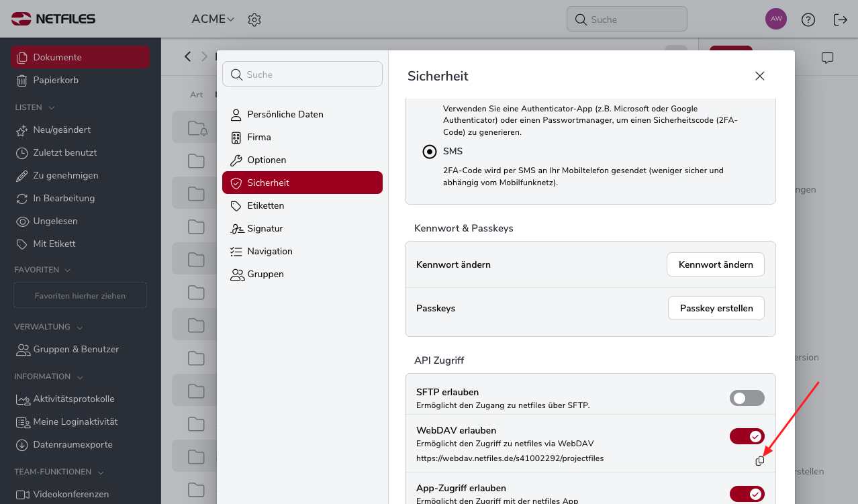Open the Signatur settings tab
Image resolution: width=858 pixels, height=504 pixels.
pos(302,228)
